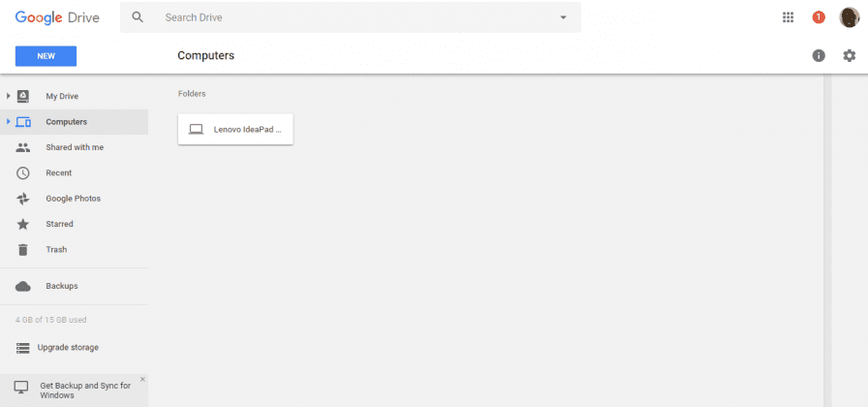
Task: Click the search magnifier icon
Action: (x=138, y=17)
